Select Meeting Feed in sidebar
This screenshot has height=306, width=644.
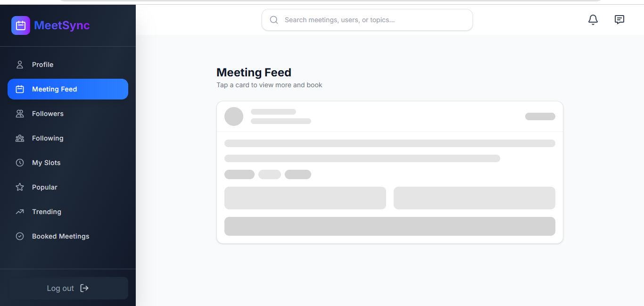coord(68,89)
